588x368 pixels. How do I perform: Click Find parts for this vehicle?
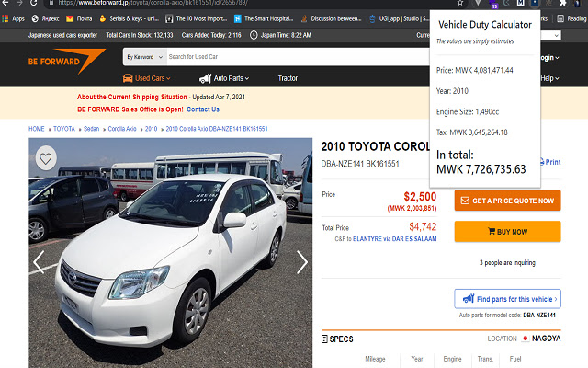tap(507, 299)
